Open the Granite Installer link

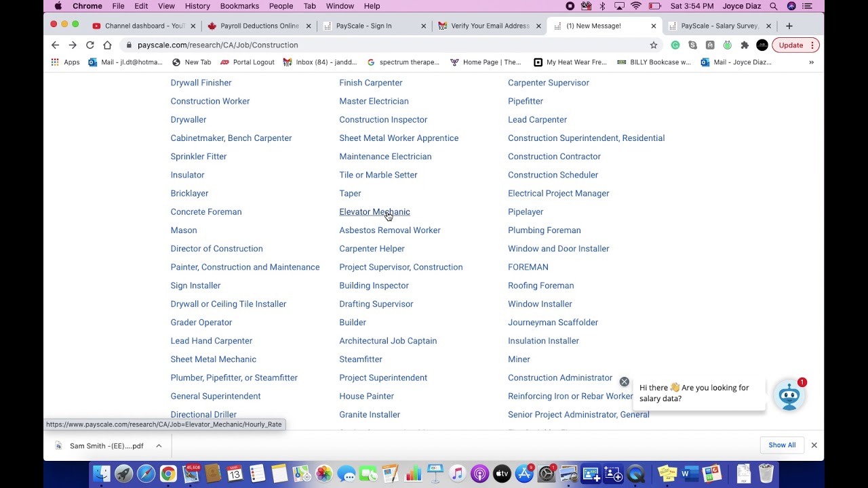point(369,415)
